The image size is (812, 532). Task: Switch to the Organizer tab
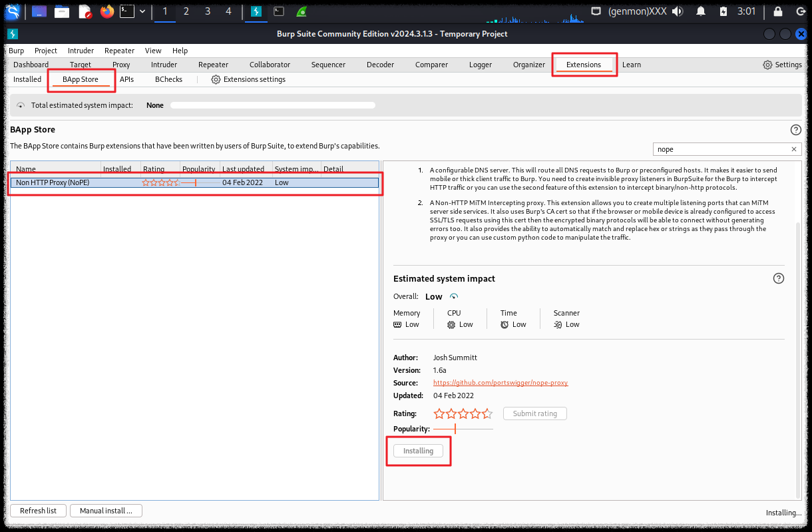[x=528, y=65]
